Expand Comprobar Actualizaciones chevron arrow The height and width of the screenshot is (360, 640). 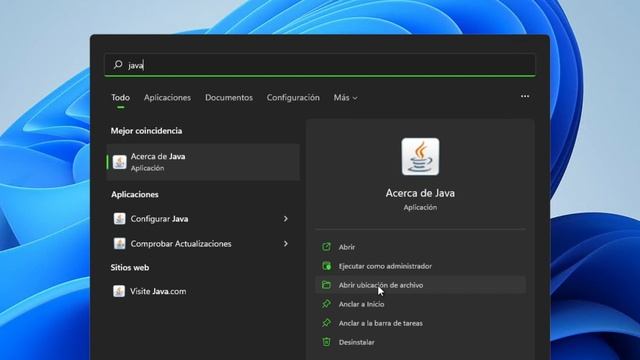286,244
